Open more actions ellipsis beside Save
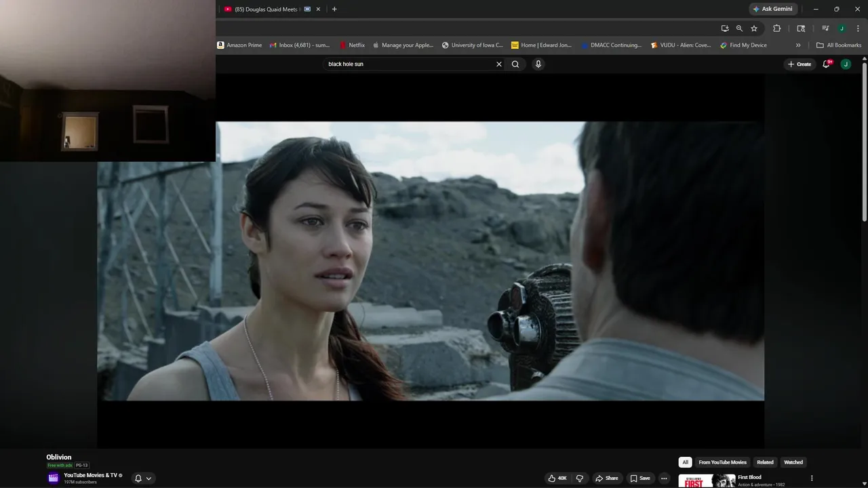The width and height of the screenshot is (868, 488). coord(665,479)
